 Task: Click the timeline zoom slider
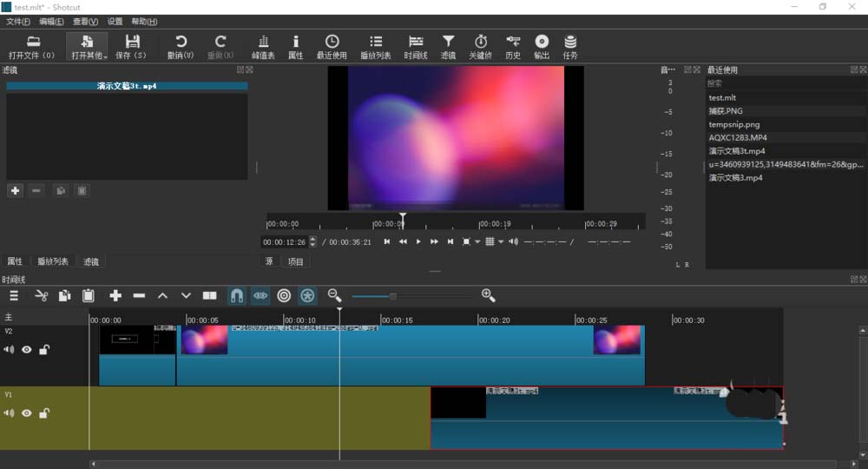coord(393,296)
